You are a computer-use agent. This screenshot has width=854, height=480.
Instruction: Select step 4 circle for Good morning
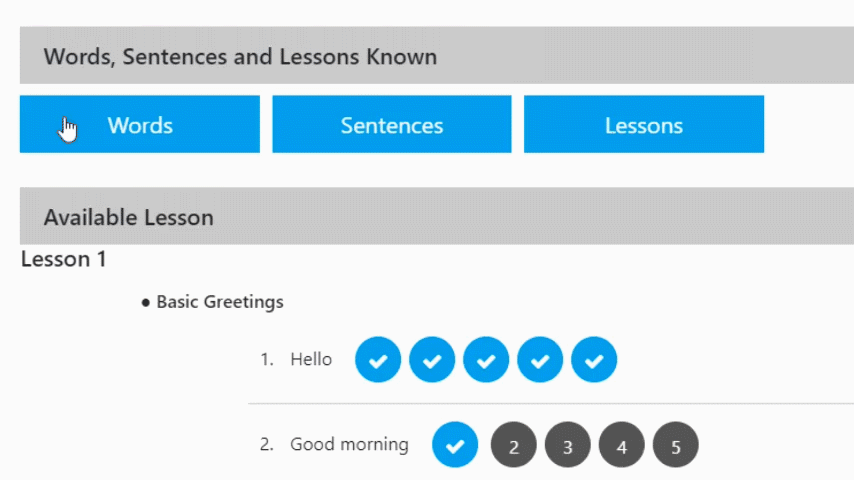point(622,445)
